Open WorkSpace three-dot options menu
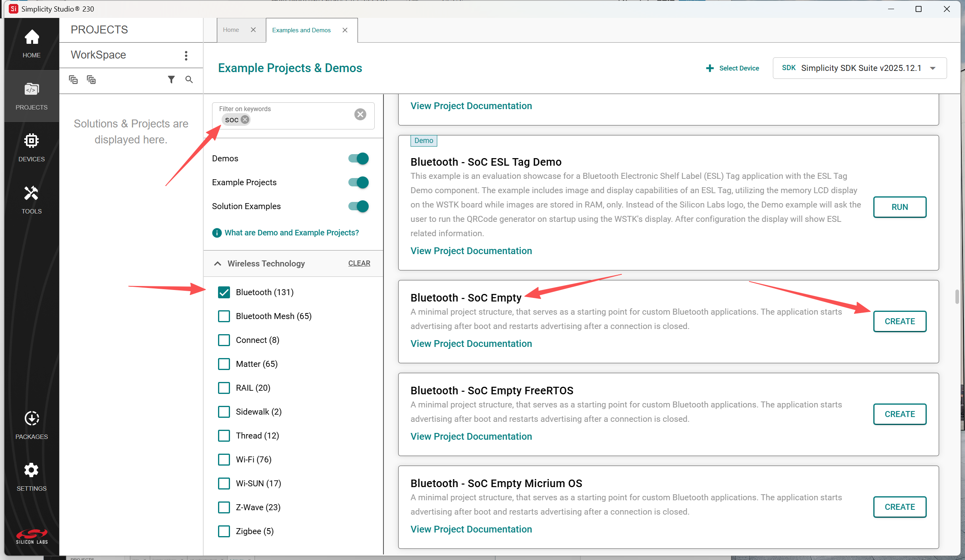Viewport: 965px width, 560px height. click(x=186, y=55)
